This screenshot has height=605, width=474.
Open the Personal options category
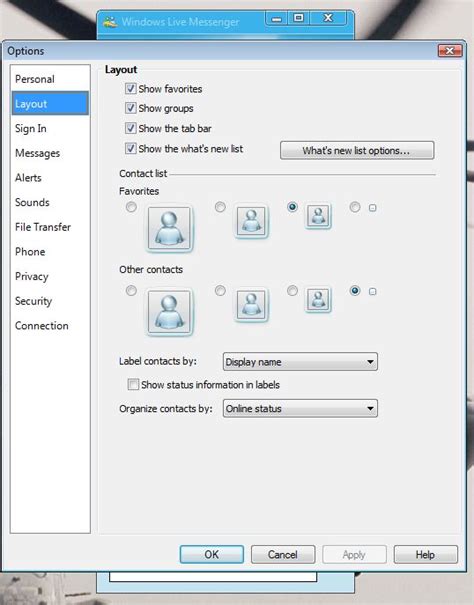point(50,79)
